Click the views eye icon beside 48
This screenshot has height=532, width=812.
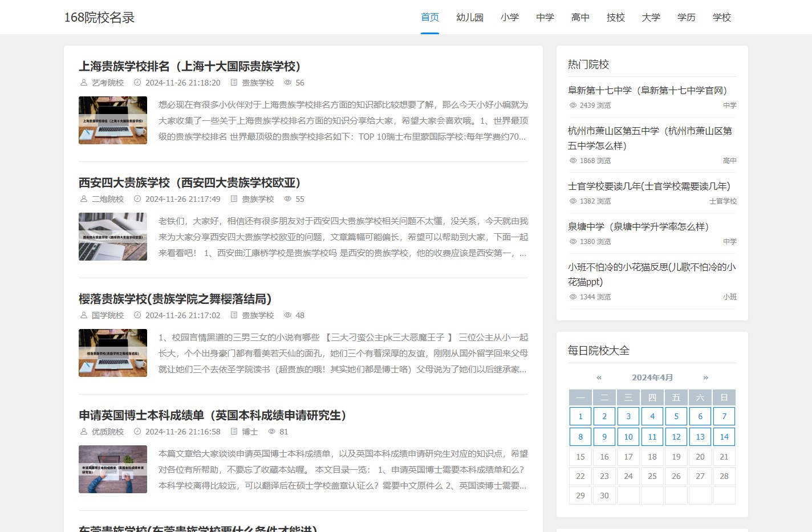288,315
